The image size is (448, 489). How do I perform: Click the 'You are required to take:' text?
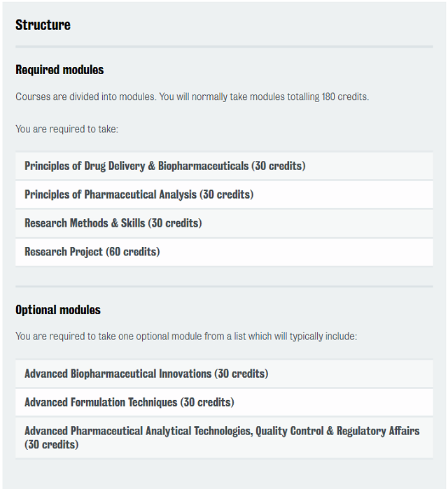[66, 129]
